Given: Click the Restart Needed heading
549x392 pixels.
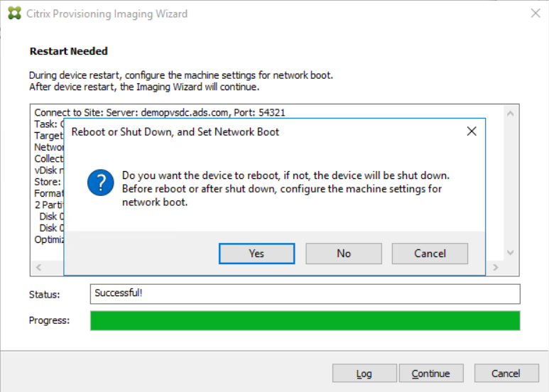Looking at the screenshot, I should pos(69,51).
